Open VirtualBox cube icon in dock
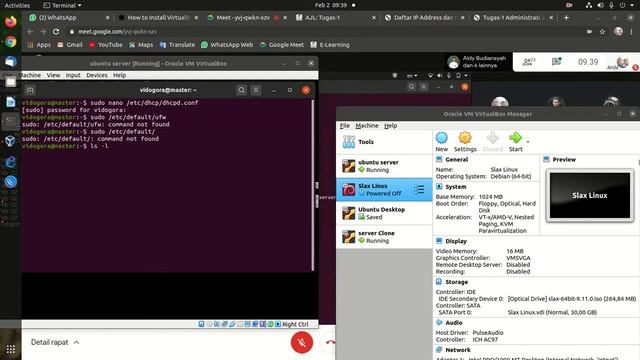This screenshot has width=640, height=360. click(x=11, y=141)
